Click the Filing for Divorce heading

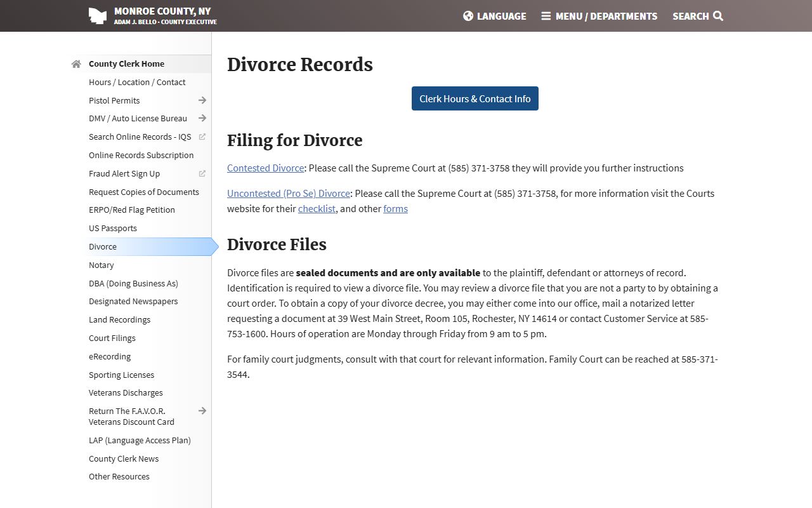(295, 140)
